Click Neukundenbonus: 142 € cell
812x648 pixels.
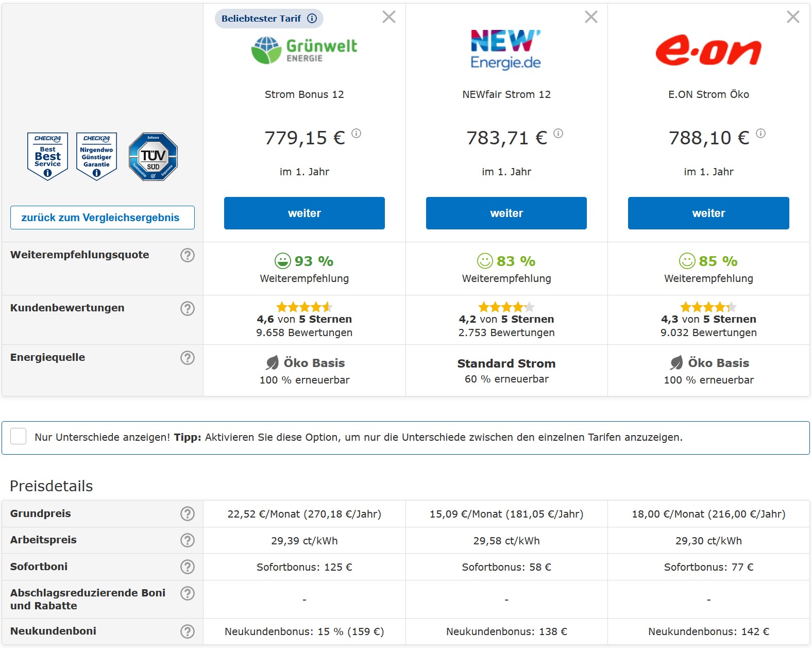point(708,632)
